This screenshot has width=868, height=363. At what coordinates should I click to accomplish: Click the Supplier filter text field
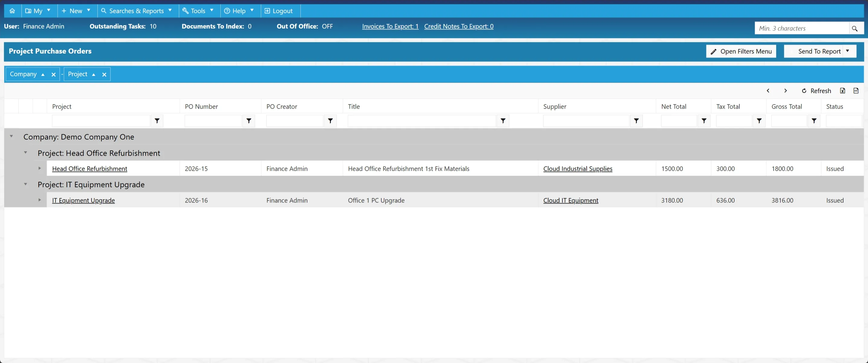[586, 121]
